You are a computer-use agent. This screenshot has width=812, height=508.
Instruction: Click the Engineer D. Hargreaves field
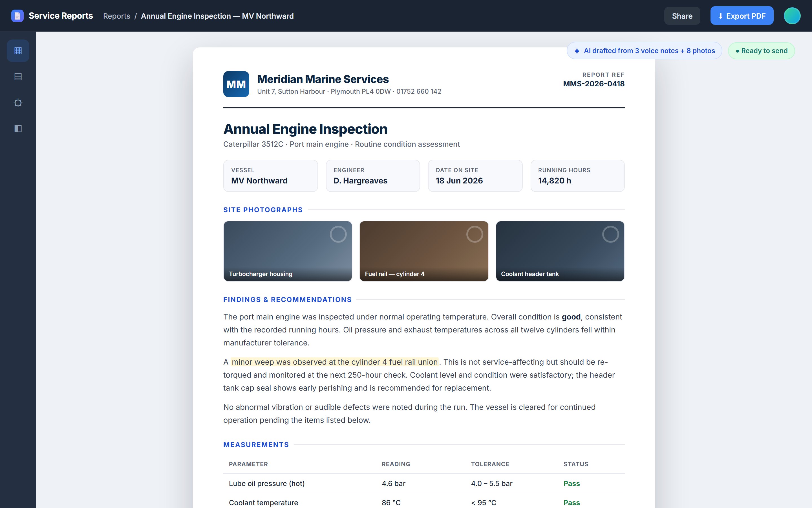373,176
